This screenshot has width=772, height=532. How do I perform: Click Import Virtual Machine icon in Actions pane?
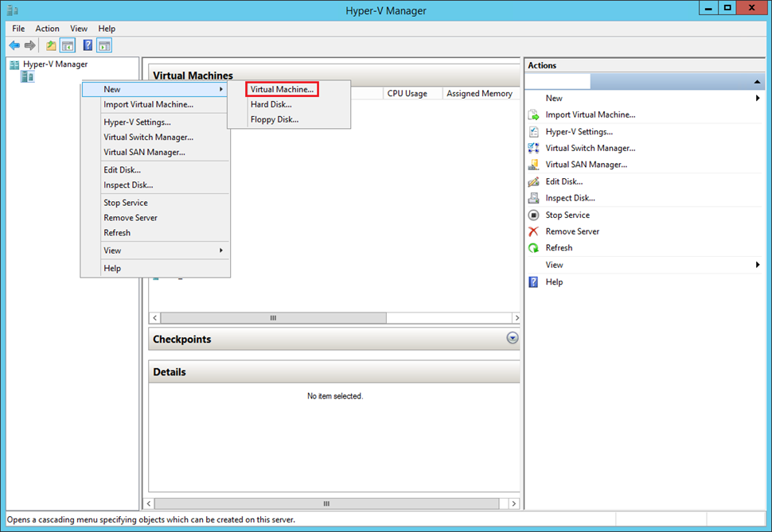[x=534, y=115]
